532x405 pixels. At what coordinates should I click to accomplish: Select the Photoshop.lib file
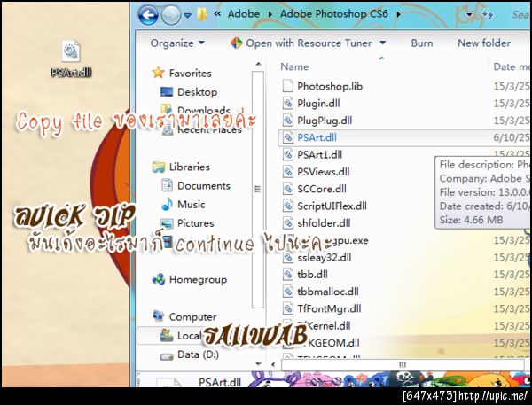pos(330,86)
